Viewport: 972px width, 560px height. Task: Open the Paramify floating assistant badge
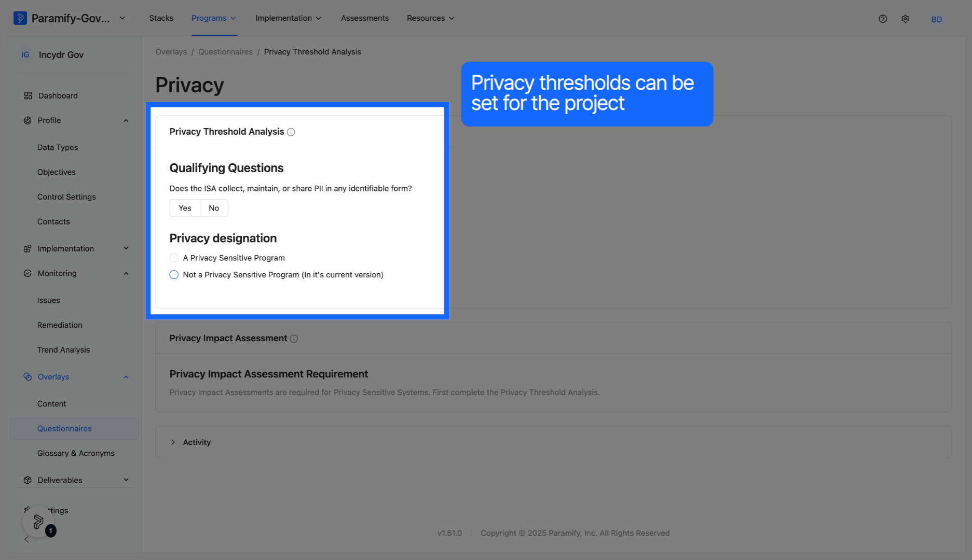pos(38,522)
